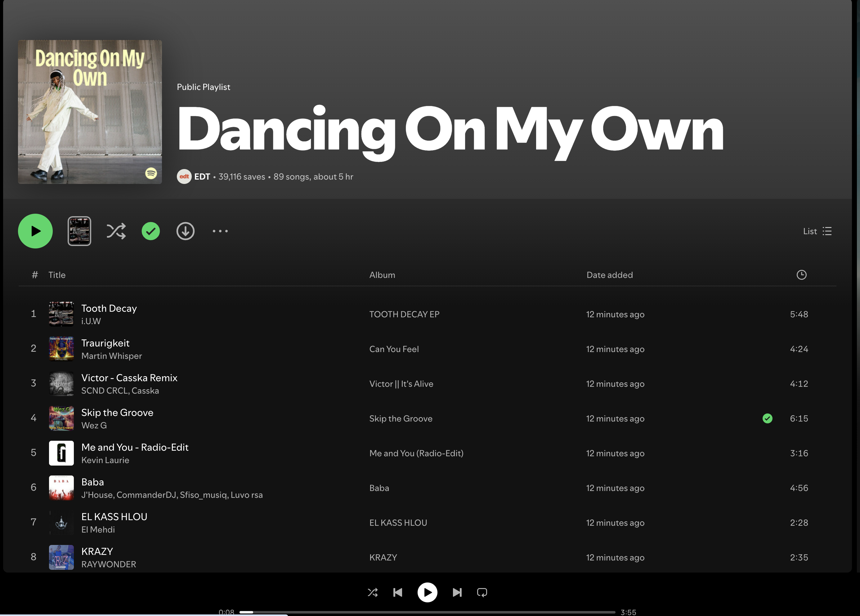Sort by the Date added column
Screen dimensions: 860x616
(x=609, y=275)
